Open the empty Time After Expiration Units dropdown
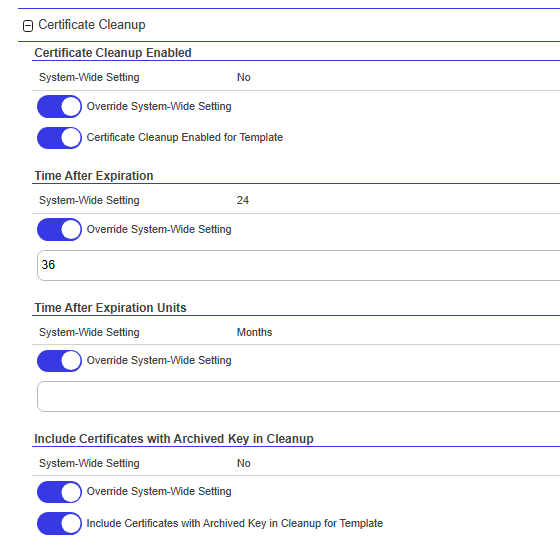 tap(299, 397)
